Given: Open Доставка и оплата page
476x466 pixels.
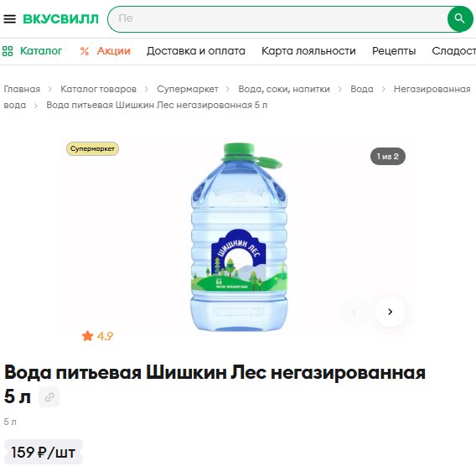Looking at the screenshot, I should point(196,50).
